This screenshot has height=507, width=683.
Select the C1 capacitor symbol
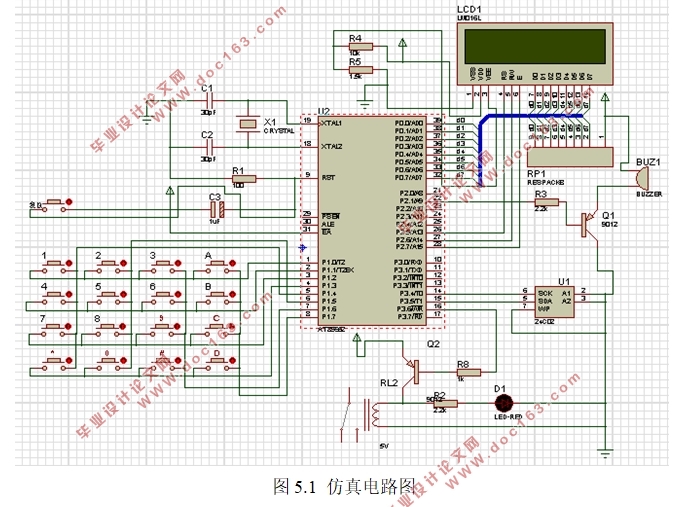point(209,105)
